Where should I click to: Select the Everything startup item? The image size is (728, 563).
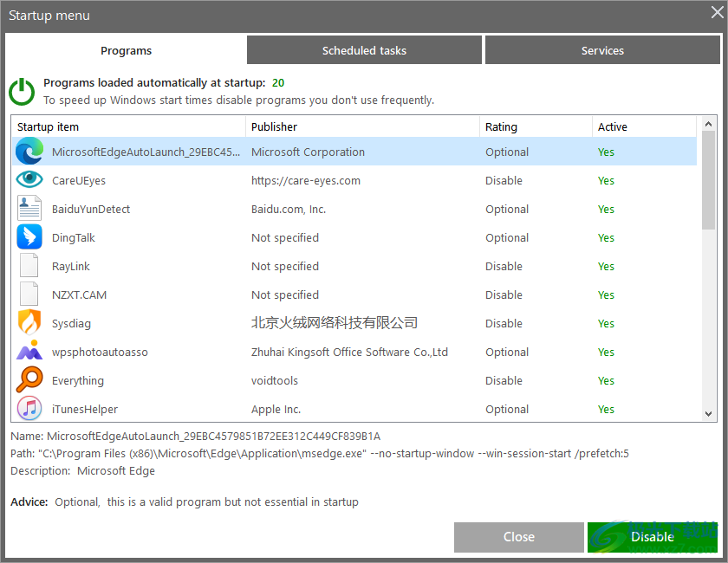(x=77, y=380)
